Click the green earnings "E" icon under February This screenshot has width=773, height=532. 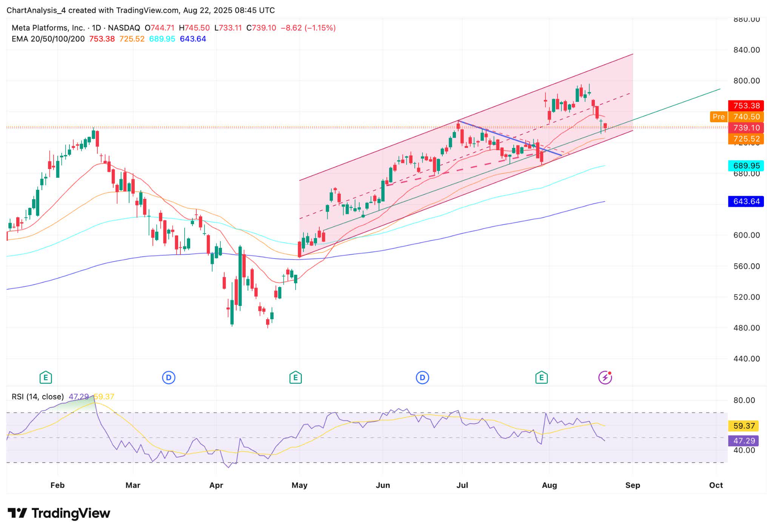(45, 377)
